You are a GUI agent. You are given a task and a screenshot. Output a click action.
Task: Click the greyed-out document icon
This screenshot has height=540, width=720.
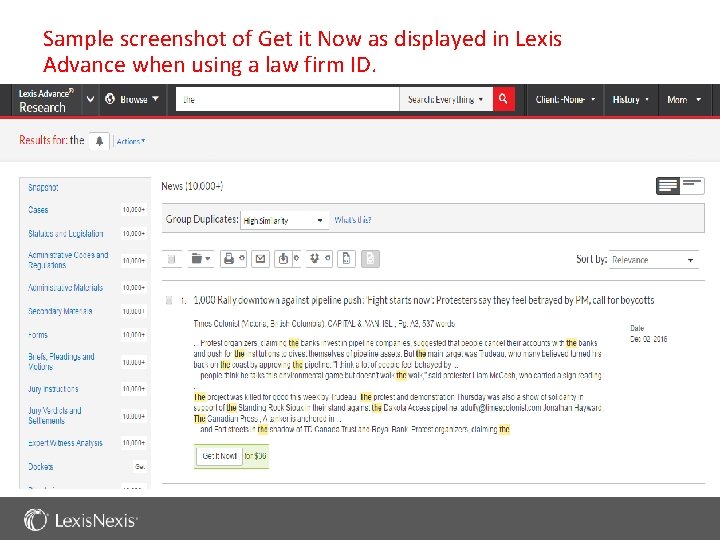tap(371, 259)
